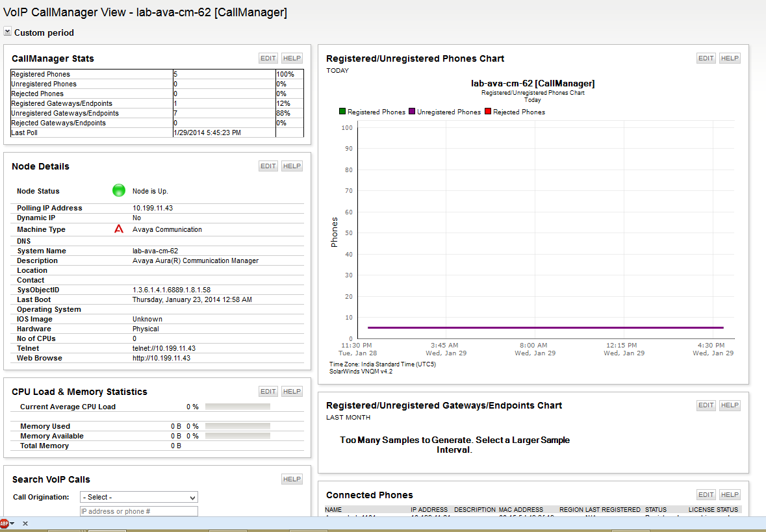The width and height of the screenshot is (766, 532).
Task: Click the 'Node is Up.' status text
Action: tap(151, 191)
